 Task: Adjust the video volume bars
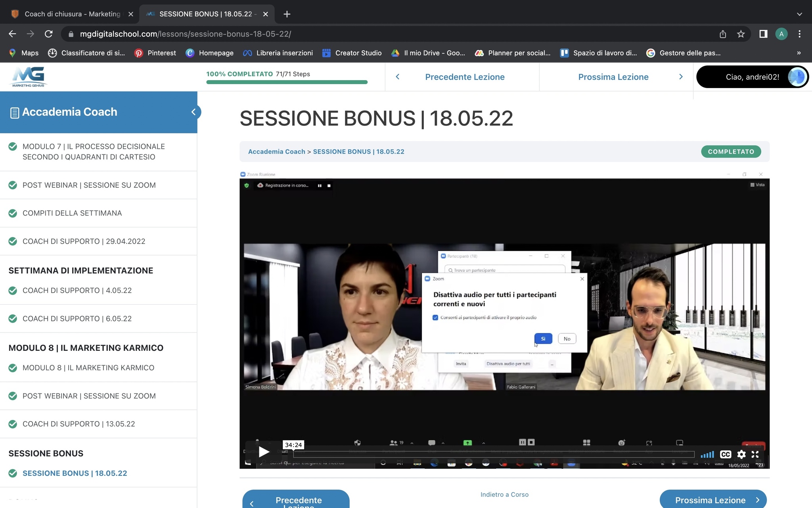point(707,454)
